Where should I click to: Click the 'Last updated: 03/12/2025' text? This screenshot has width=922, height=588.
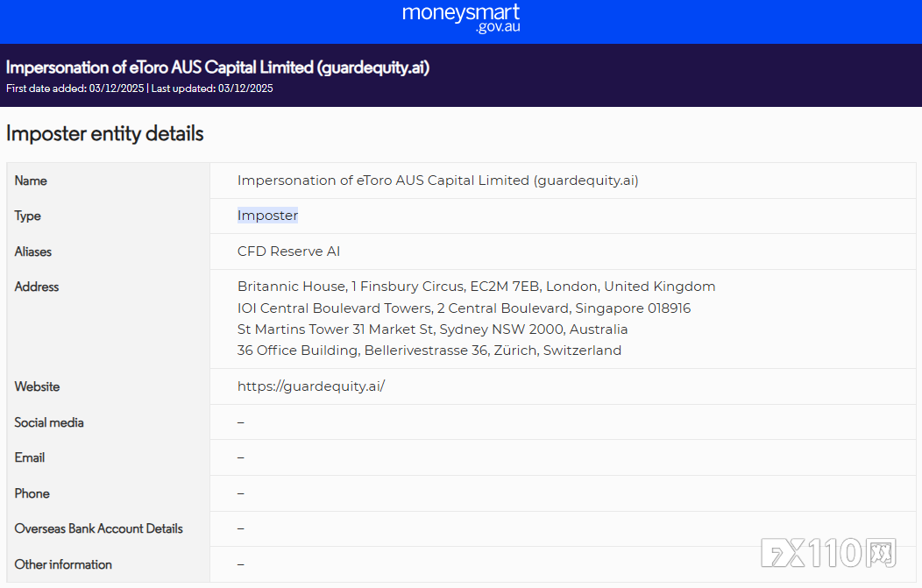tap(212, 89)
